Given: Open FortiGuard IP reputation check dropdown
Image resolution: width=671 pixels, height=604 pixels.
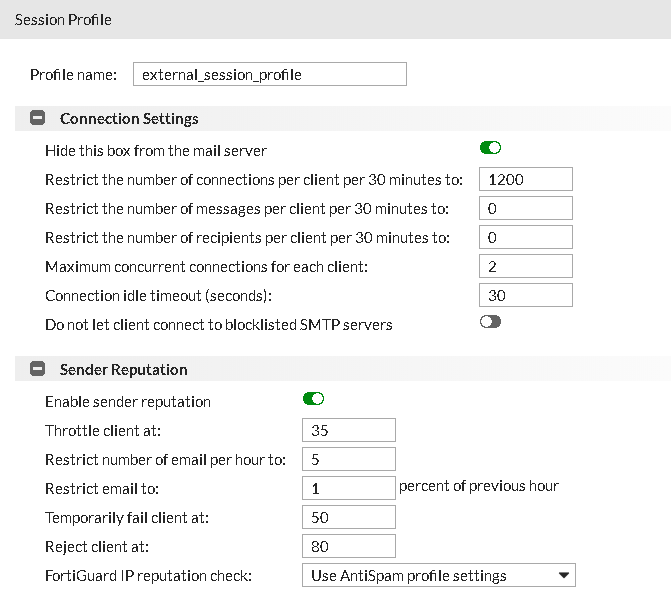Looking at the screenshot, I should tap(438, 575).
